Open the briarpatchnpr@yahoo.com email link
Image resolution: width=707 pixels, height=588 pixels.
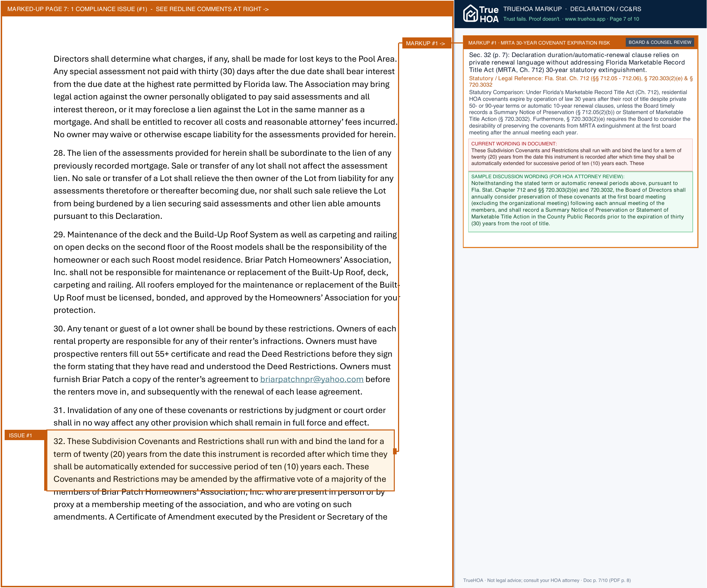[312, 379]
